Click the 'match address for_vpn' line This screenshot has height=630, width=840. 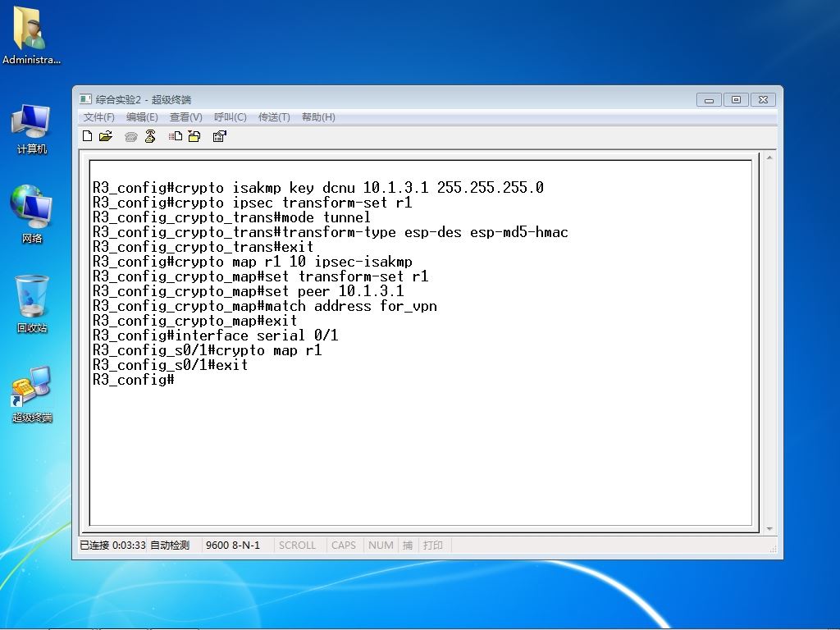coord(265,306)
